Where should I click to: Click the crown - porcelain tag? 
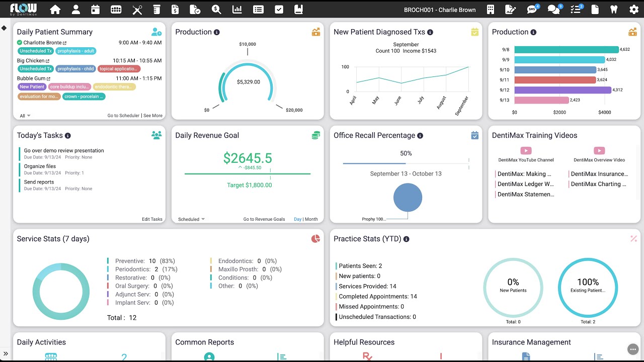click(84, 97)
